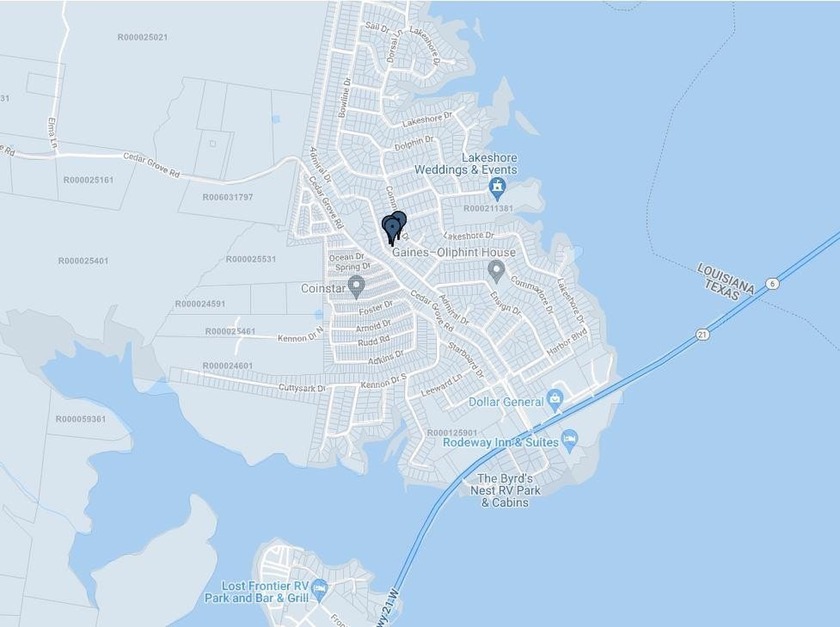This screenshot has width=840, height=627.
Task: Select parcel label R000059361
Action: [81, 419]
